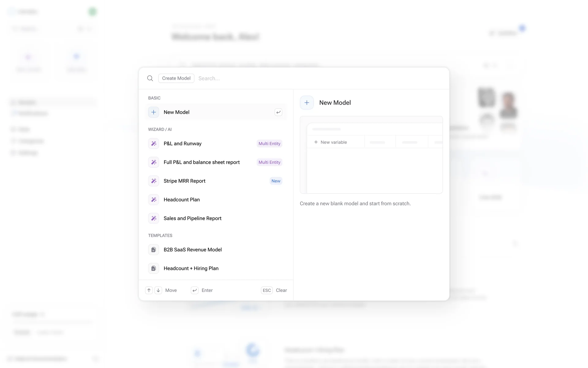The image size is (588, 368).
Task: Click the Create Model tag chip
Action: 176,78
